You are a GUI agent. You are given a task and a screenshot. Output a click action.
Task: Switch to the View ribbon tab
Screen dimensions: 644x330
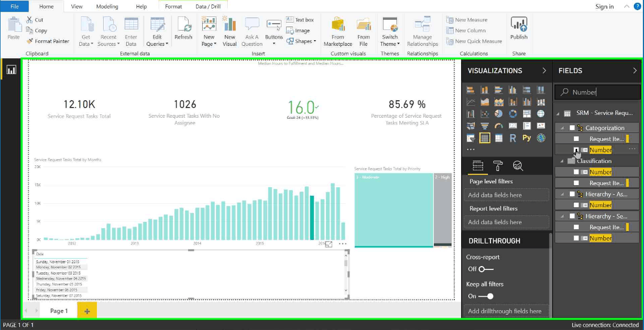[x=76, y=7]
